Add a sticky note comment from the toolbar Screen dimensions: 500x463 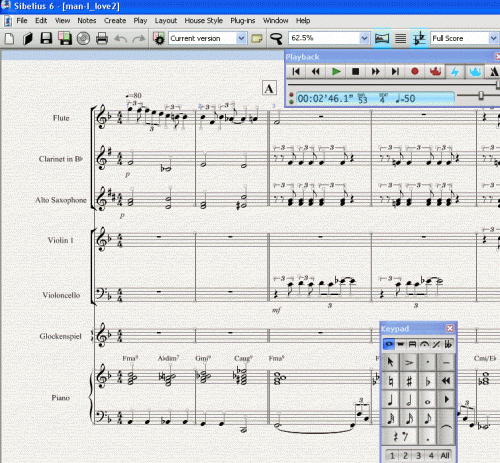[x=257, y=39]
